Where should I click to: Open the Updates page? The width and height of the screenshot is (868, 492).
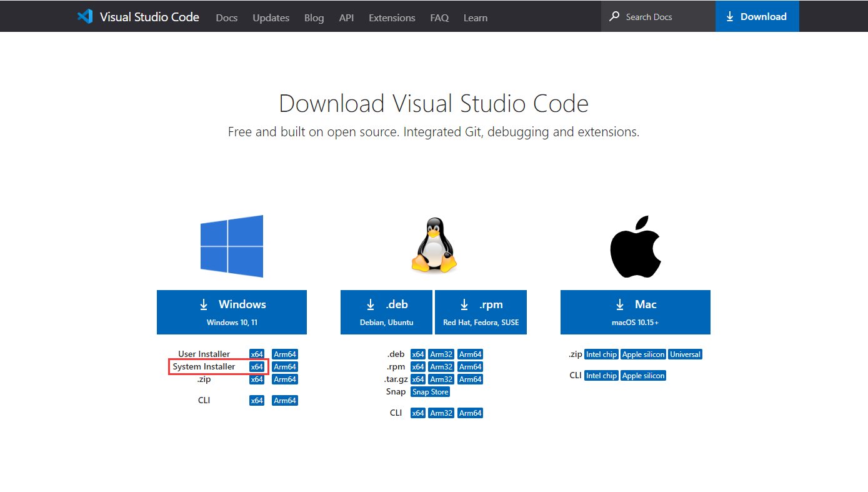tap(271, 18)
